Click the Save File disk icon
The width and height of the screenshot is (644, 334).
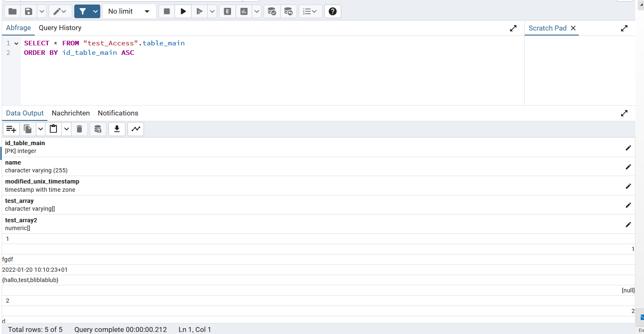point(28,12)
